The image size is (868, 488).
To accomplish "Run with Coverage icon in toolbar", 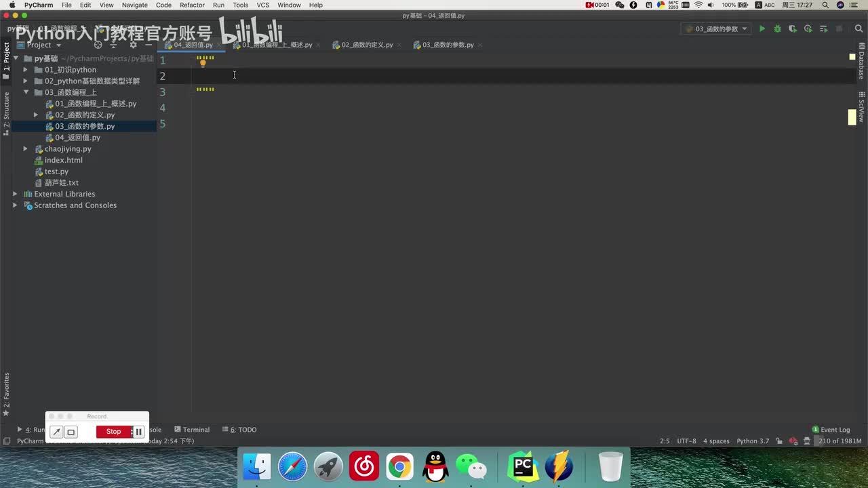I will point(792,29).
